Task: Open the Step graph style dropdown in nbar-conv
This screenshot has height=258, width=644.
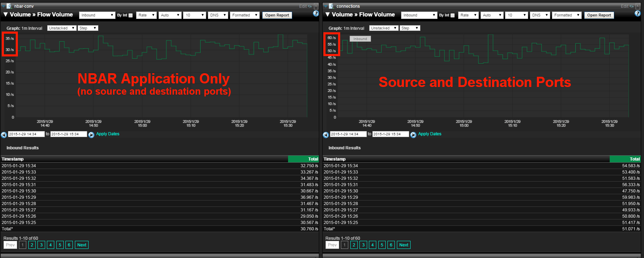Action: [88, 28]
